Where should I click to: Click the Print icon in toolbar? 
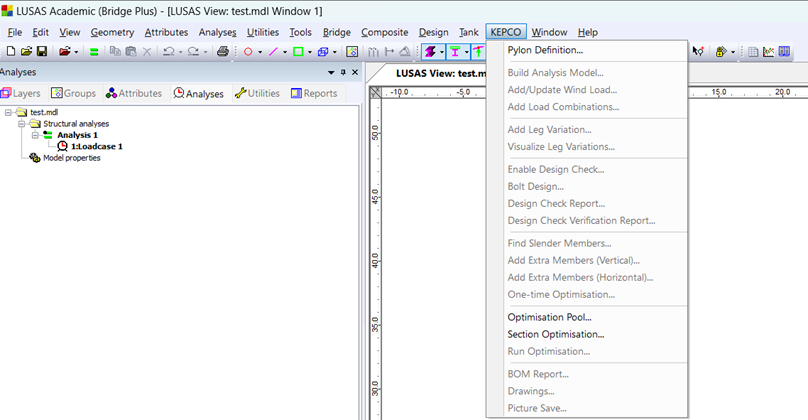[222, 51]
